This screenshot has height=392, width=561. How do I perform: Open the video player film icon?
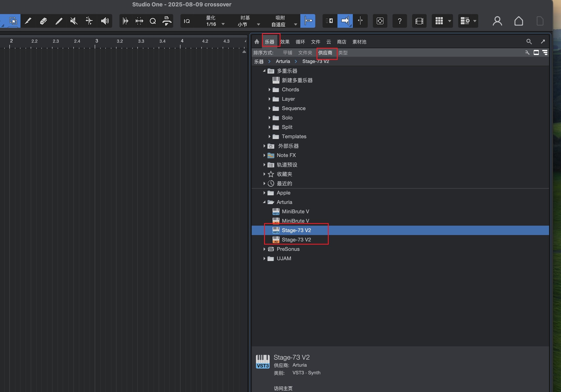(x=419, y=21)
